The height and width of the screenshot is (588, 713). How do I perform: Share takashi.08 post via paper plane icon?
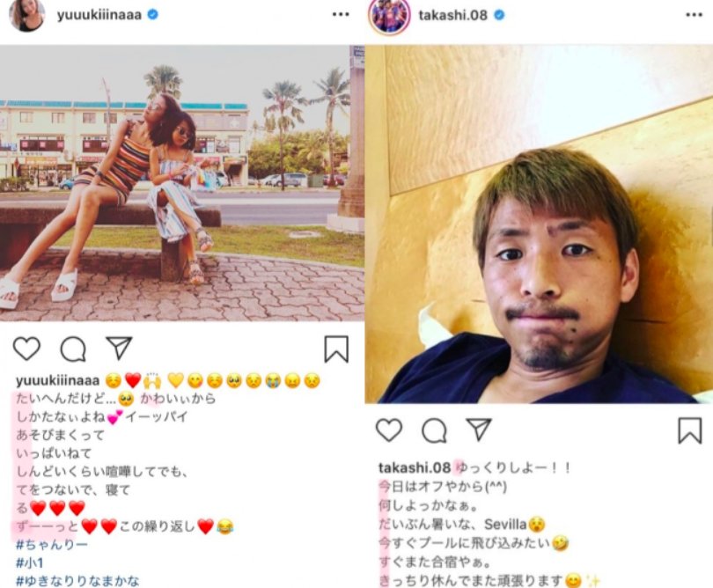click(x=479, y=430)
